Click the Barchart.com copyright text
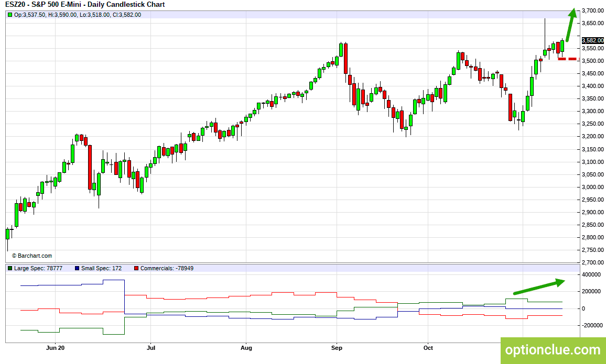Screen dimensions: 606x364 pos(32,256)
